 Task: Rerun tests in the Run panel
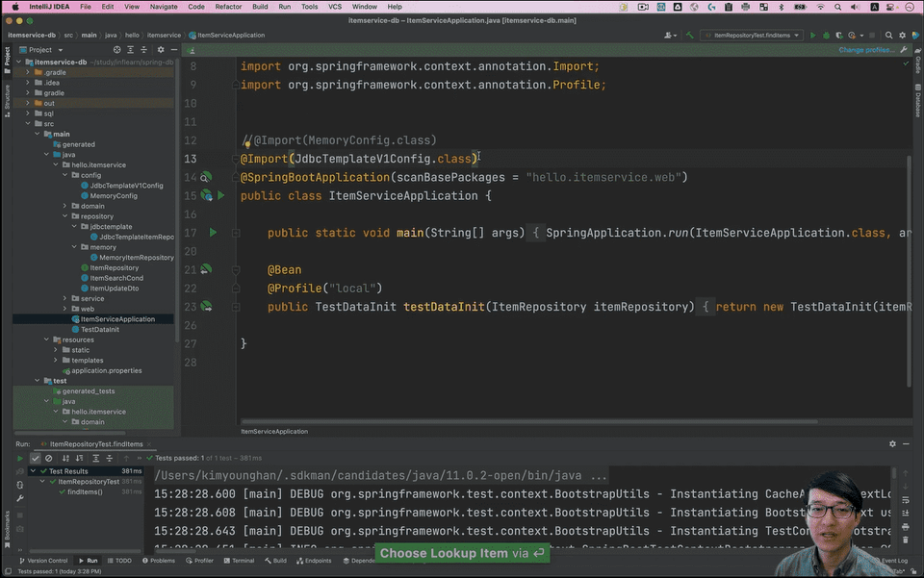20,458
